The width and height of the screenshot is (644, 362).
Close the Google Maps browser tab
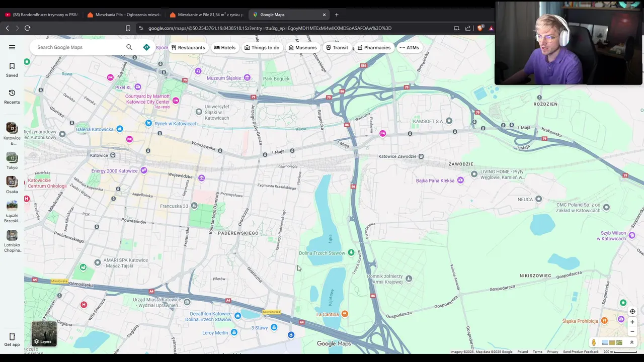pyautogui.click(x=324, y=15)
